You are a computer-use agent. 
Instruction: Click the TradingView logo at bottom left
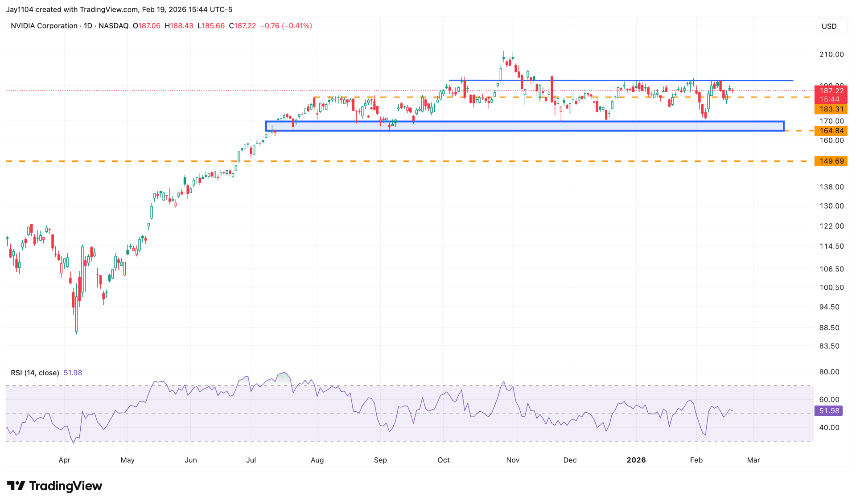[x=56, y=486]
